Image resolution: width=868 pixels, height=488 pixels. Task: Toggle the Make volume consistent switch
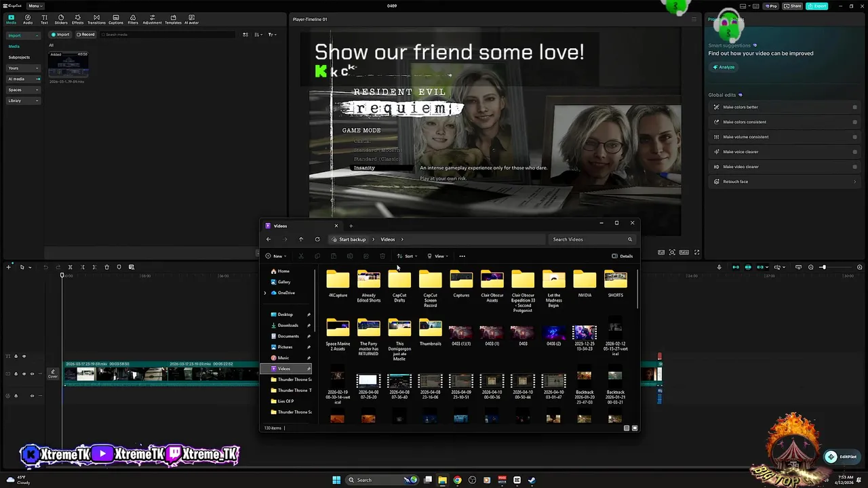point(854,137)
